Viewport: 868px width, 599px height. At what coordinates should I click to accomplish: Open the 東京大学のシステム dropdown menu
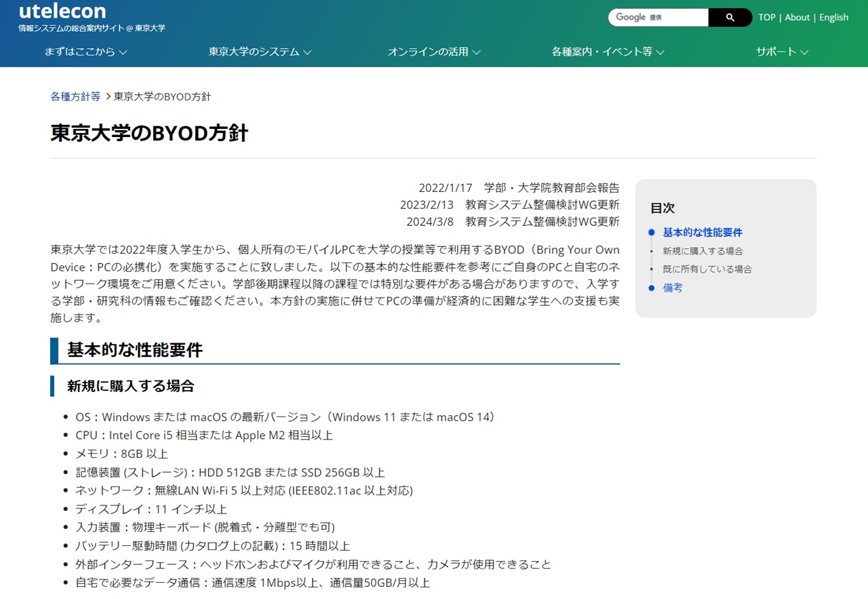260,52
